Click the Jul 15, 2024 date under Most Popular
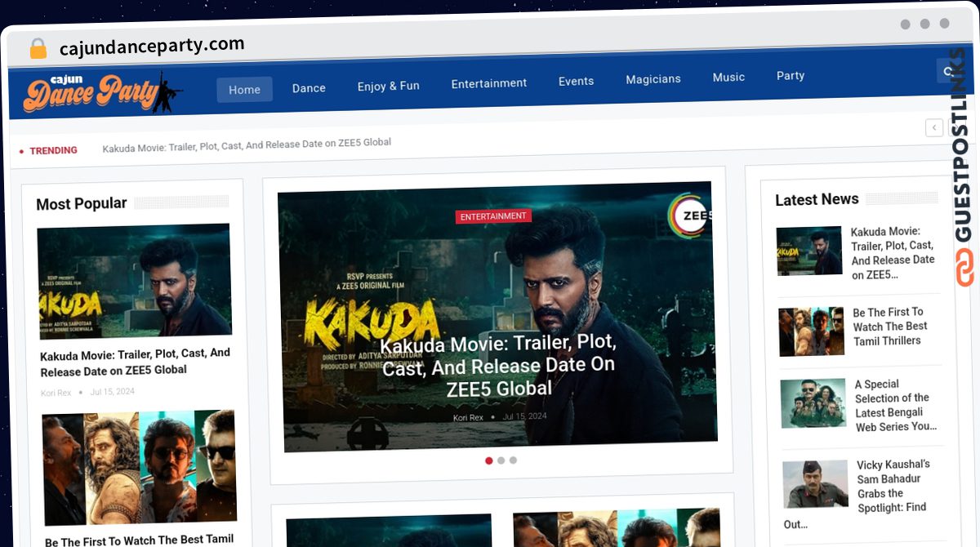The height and width of the screenshot is (547, 980). click(113, 392)
